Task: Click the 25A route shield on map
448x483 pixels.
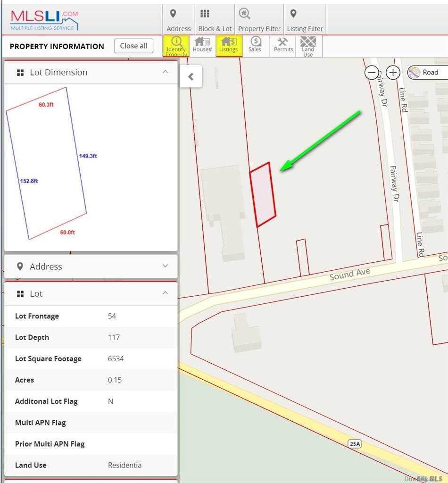Action: [355, 443]
